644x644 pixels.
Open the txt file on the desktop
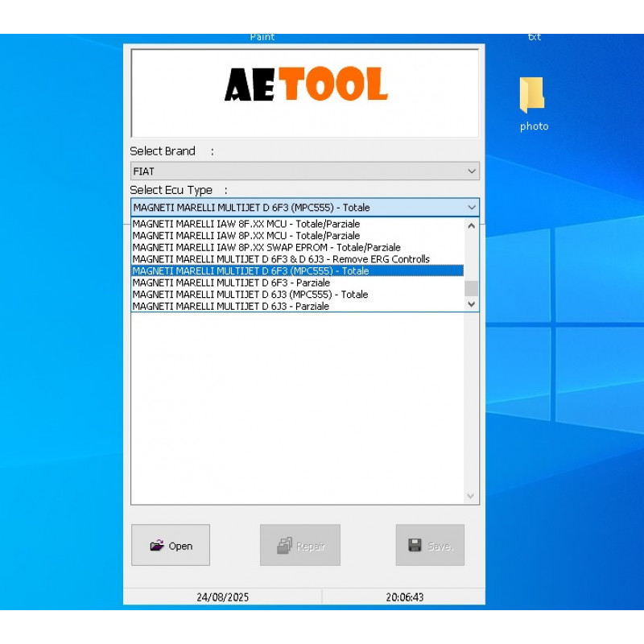pyautogui.click(x=534, y=36)
